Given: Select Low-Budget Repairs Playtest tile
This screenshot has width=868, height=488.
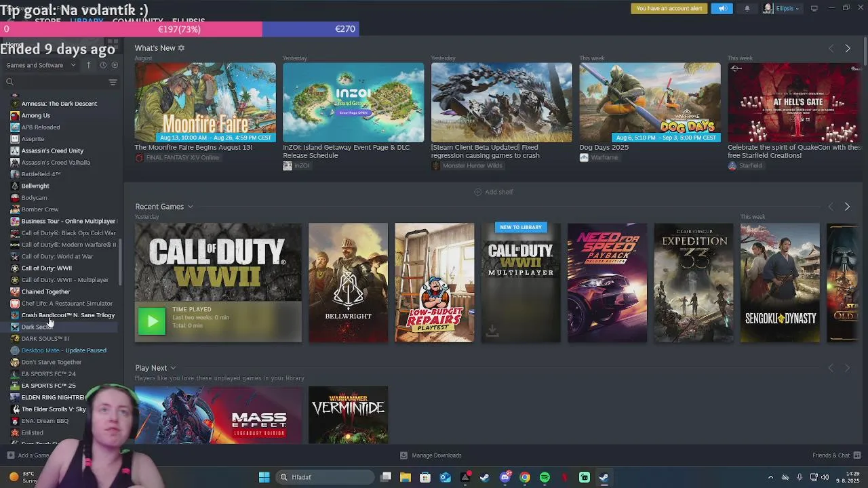Looking at the screenshot, I should tap(434, 283).
